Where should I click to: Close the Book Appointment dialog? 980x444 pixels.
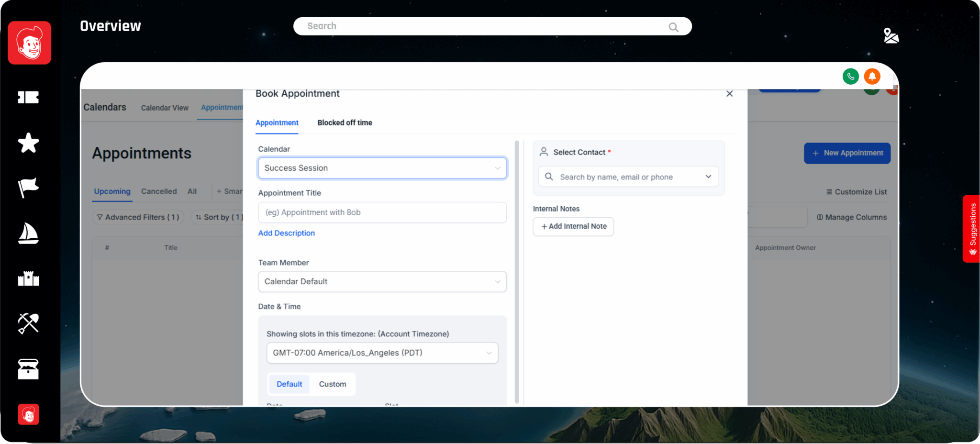click(x=729, y=94)
